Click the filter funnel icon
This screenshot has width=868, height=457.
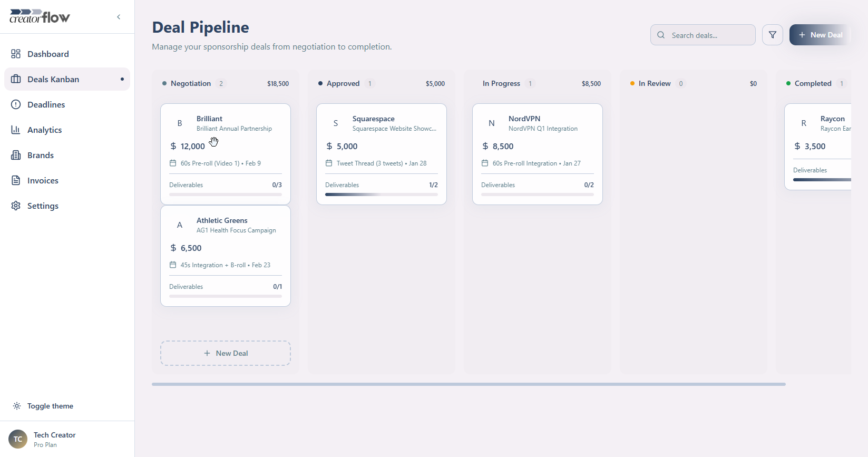tap(772, 35)
